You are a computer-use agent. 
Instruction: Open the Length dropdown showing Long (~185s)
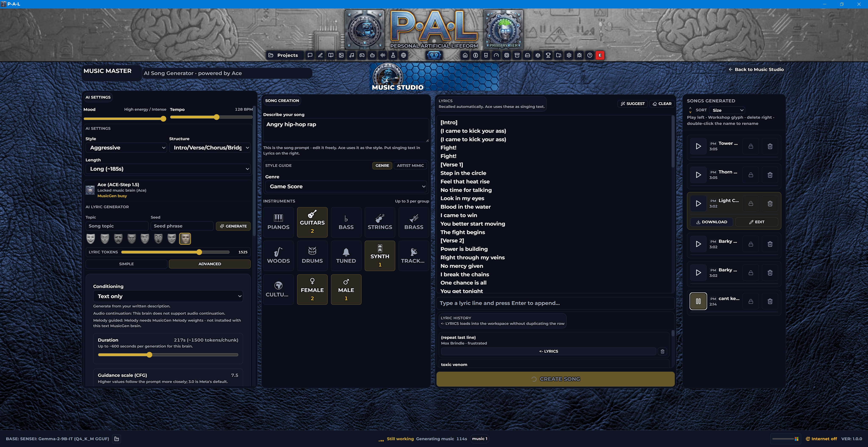[168, 169]
